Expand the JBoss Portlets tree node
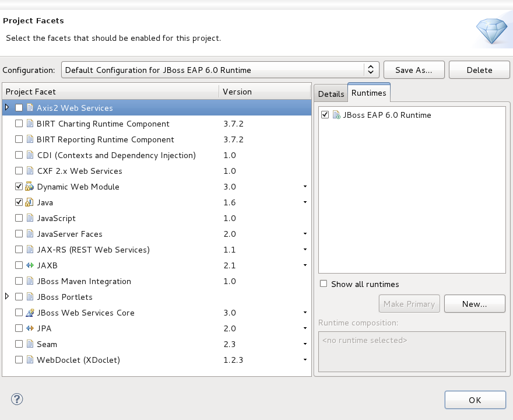The width and height of the screenshot is (513, 420). pos(7,296)
